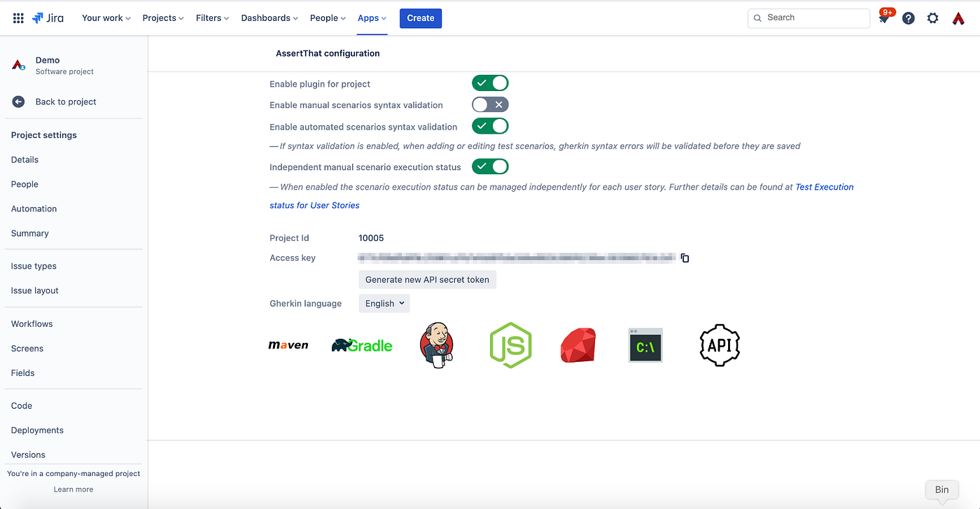
Task: Open the Test Execution status link
Action: (x=824, y=187)
